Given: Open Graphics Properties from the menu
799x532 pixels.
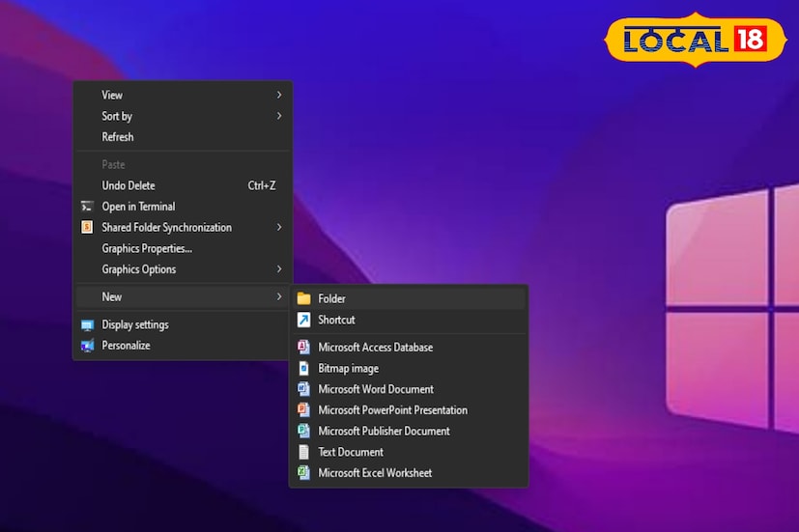Looking at the screenshot, I should click(x=147, y=249).
